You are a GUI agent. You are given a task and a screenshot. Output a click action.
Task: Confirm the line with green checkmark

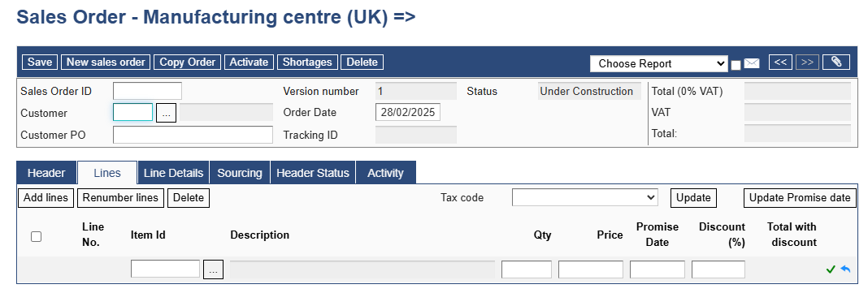tap(830, 269)
